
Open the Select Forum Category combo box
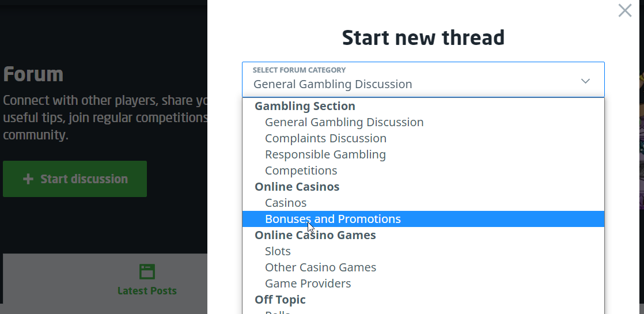[423, 80]
